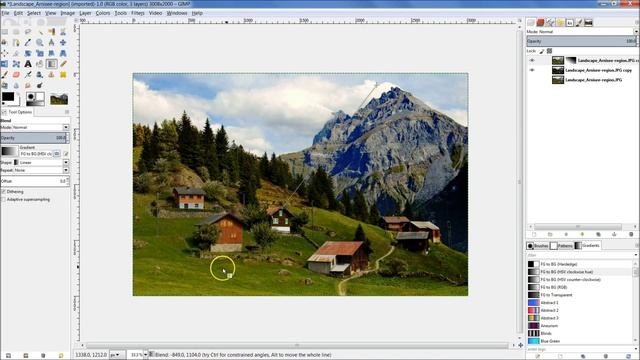Select the Paintbrush tool

tap(4, 74)
